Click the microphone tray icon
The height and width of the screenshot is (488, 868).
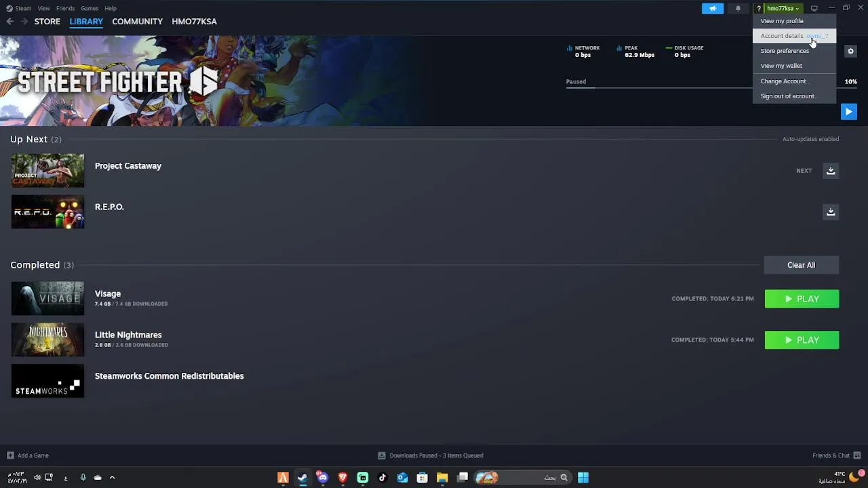(x=83, y=477)
